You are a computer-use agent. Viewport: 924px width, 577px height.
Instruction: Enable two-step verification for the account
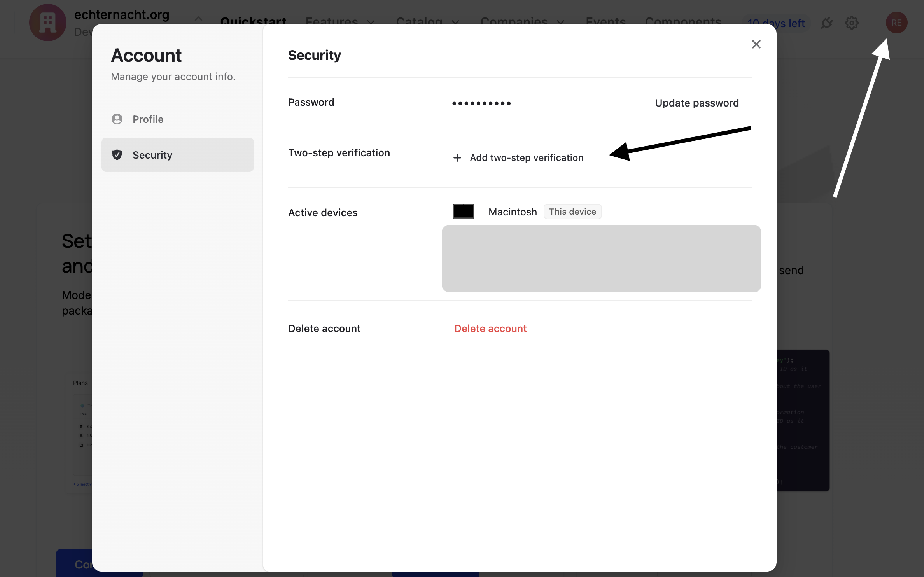tap(526, 157)
